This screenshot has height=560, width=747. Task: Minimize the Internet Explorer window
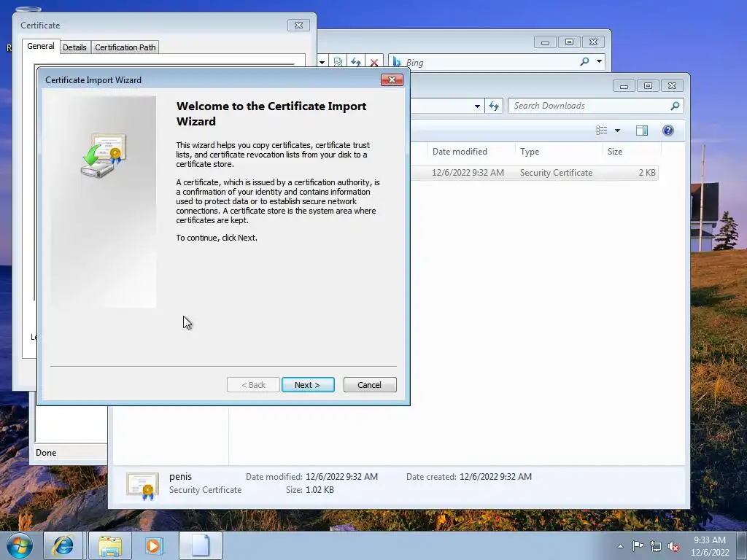[545, 42]
